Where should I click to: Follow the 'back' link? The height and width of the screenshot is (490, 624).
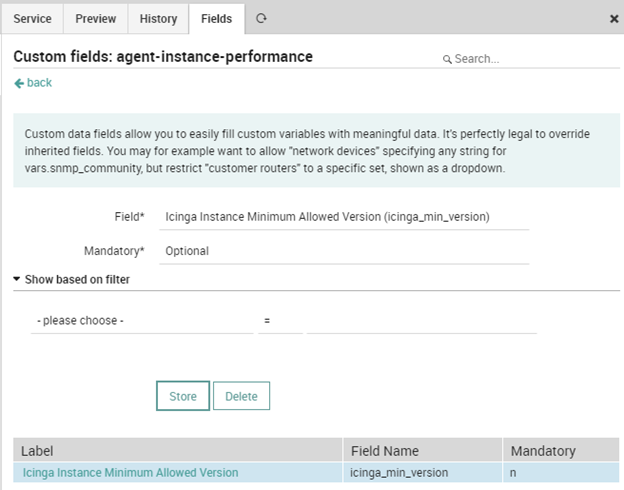[39, 83]
